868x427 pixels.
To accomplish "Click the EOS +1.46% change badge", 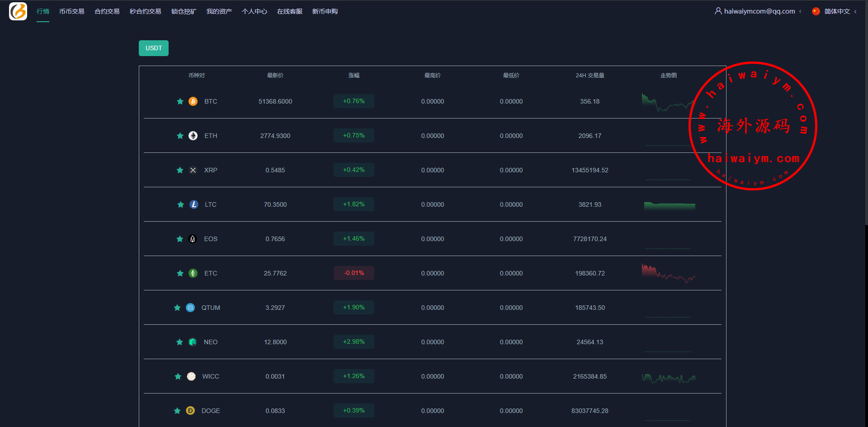I will pyautogui.click(x=354, y=239).
